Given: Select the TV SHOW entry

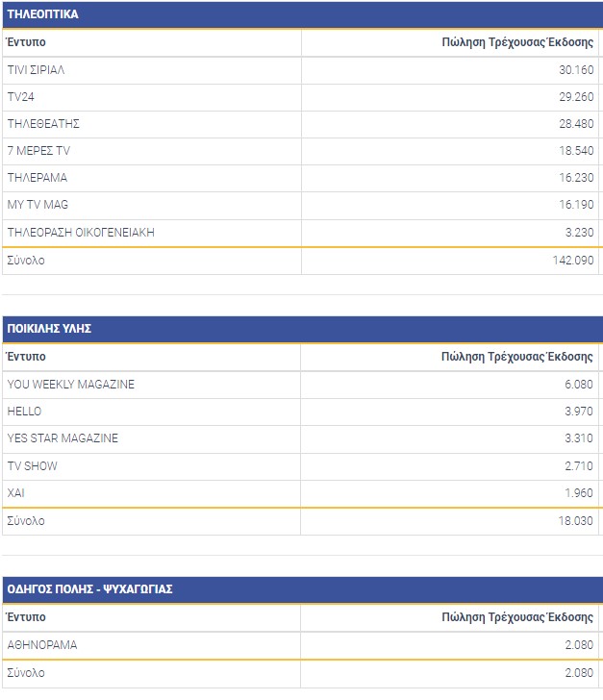Looking at the screenshot, I should (x=32, y=466).
